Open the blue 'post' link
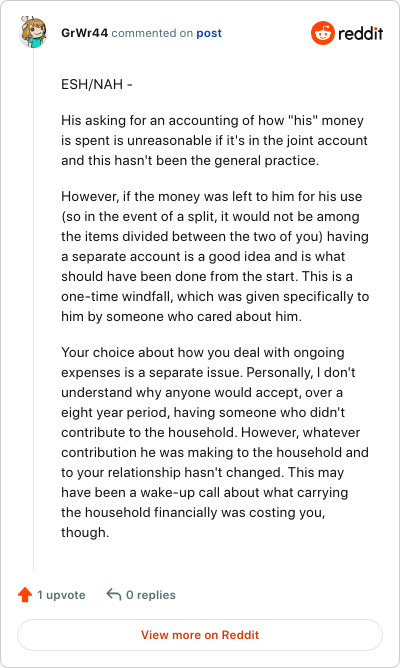The width and height of the screenshot is (400, 668). 209,33
